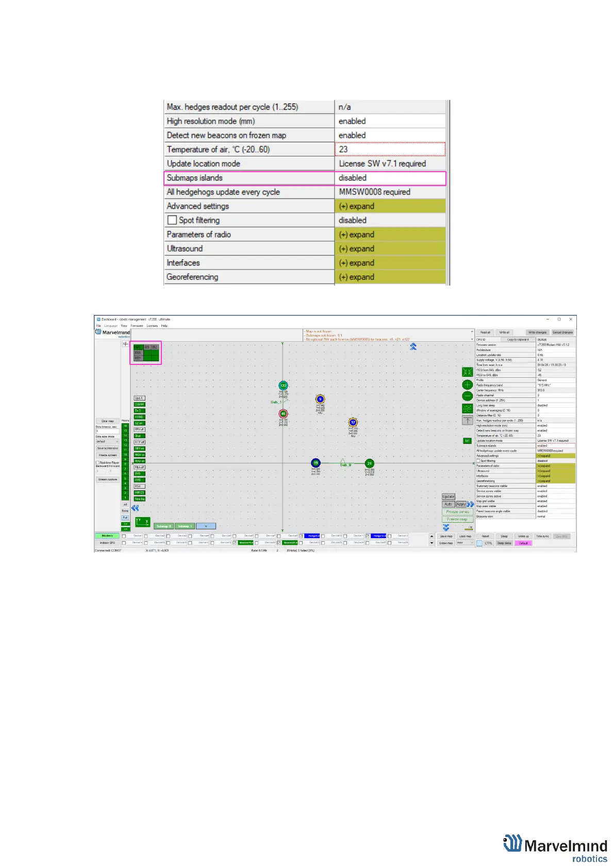Click the Write changes button
The height and width of the screenshot is (868, 614).
point(537,332)
